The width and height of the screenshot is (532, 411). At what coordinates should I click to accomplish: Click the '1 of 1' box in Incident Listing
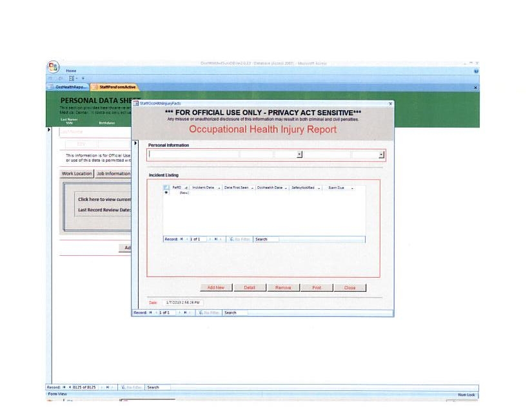tap(198, 239)
